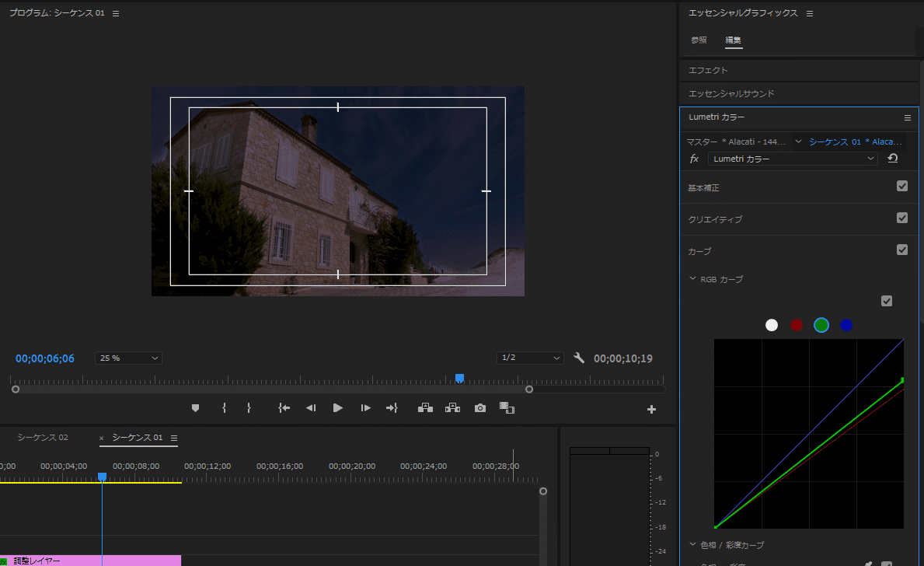The width and height of the screenshot is (924, 566).
Task: Click the カーブ section heading
Action: [699, 251]
